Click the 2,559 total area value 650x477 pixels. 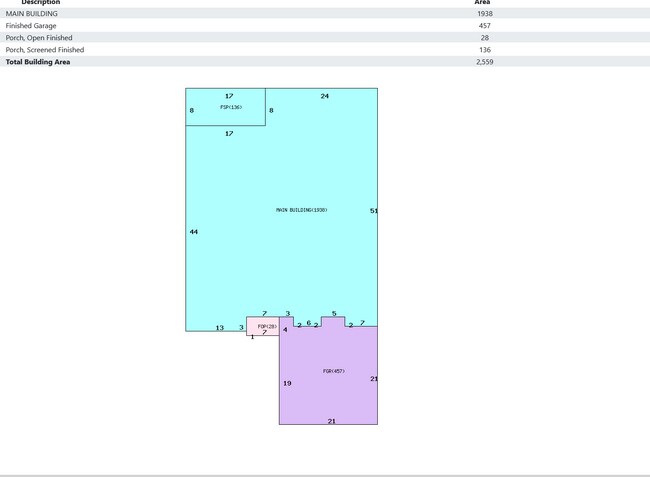(485, 62)
